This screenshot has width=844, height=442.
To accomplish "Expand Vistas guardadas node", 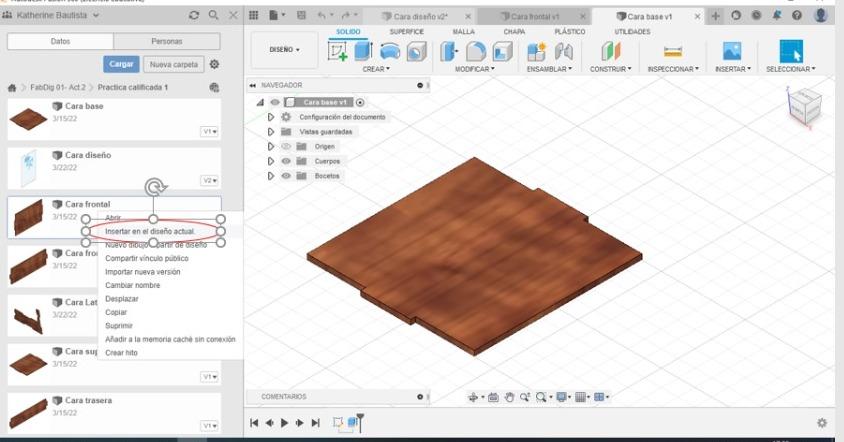I will 271,131.
